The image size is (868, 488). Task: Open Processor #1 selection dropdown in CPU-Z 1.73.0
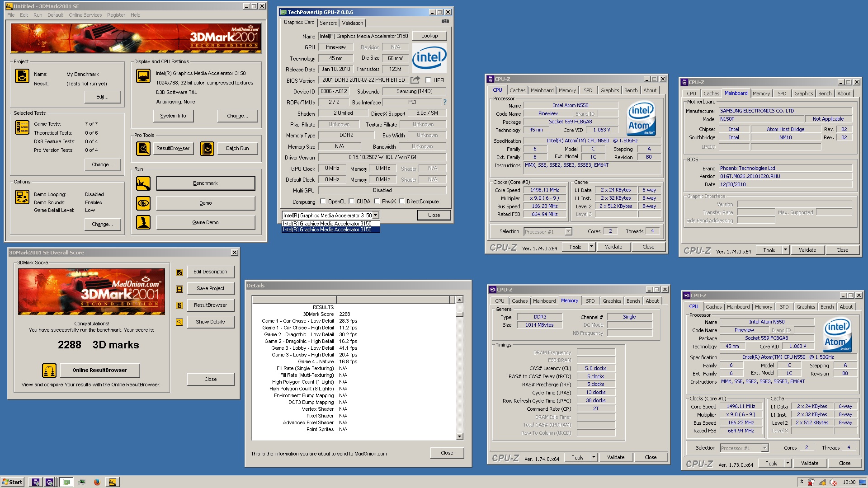765,448
